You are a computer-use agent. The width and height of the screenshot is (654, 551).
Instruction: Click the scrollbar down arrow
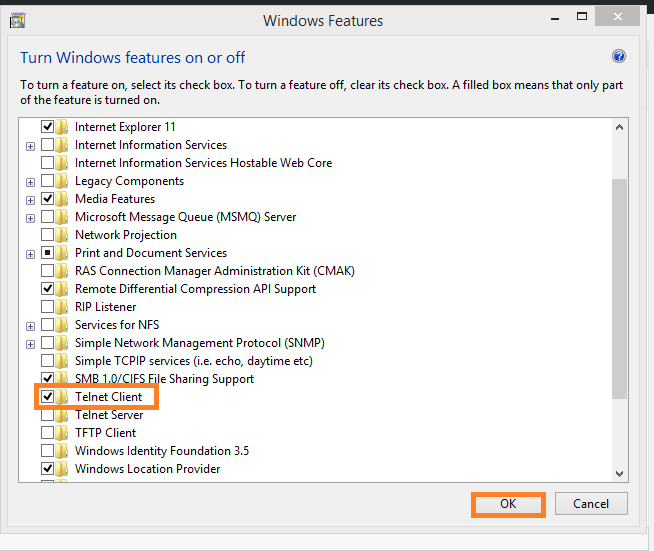(619, 474)
